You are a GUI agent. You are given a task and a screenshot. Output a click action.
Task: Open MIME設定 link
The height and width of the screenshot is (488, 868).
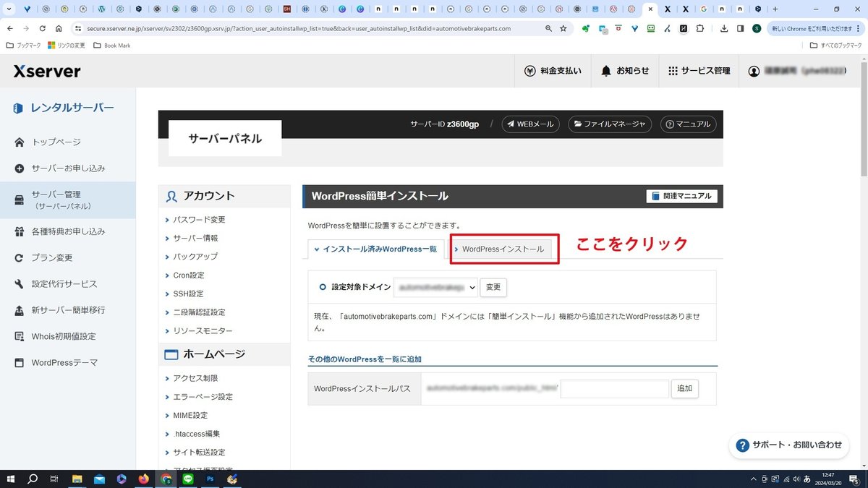coord(190,416)
